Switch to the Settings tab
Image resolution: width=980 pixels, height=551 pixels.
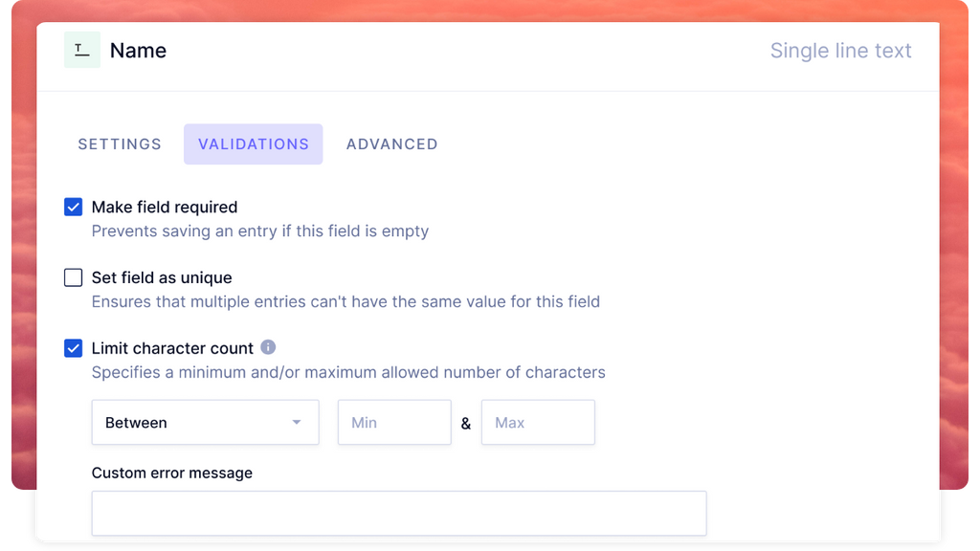click(120, 144)
